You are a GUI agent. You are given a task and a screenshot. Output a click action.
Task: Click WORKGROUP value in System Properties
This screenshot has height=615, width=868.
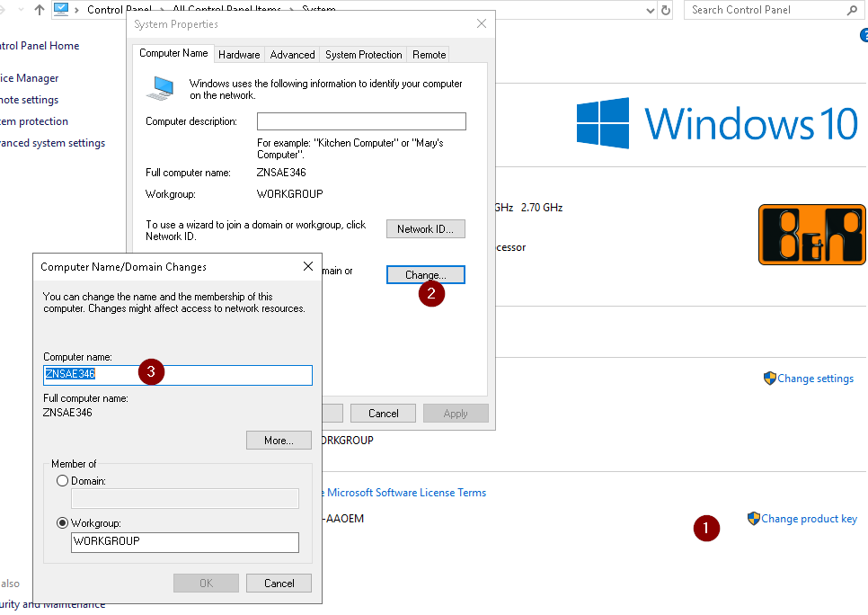click(x=290, y=194)
